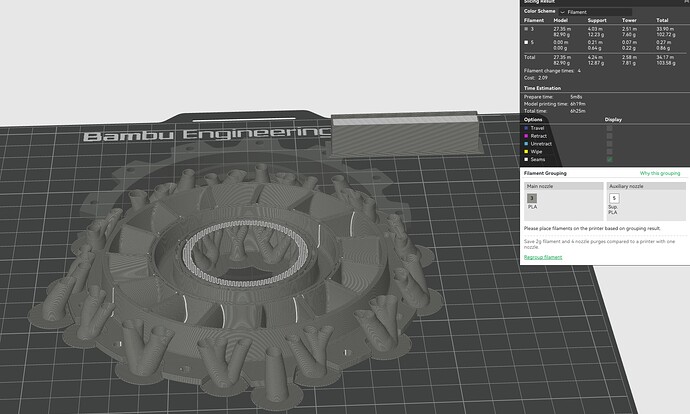This screenshot has height=414, width=690.
Task: Click the 'Total' column header
Action: [662, 20]
